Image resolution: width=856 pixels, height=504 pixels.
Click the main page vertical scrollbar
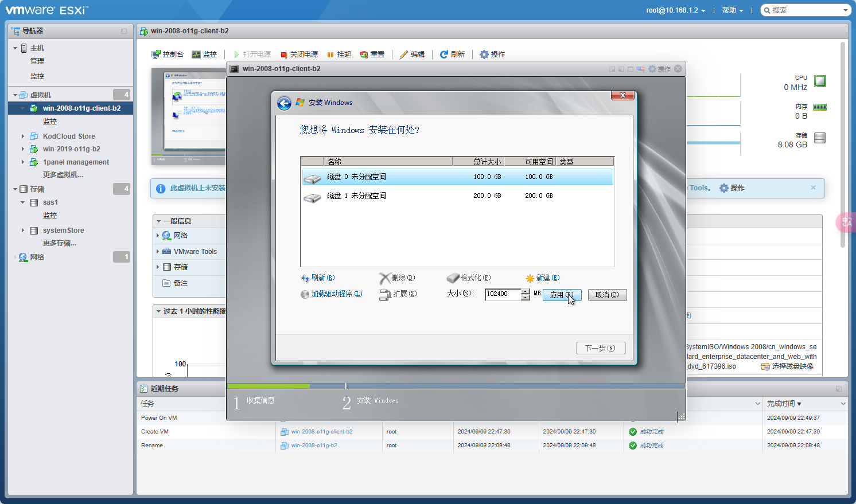tap(843, 144)
